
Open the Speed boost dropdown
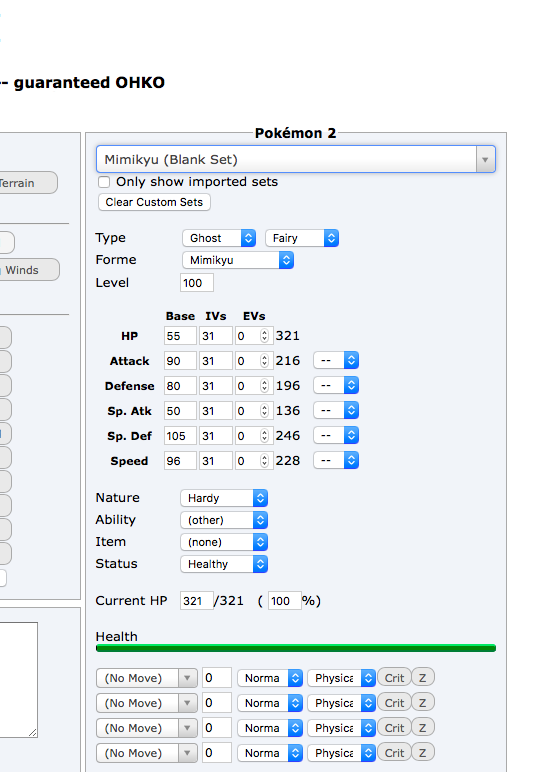coord(336,461)
